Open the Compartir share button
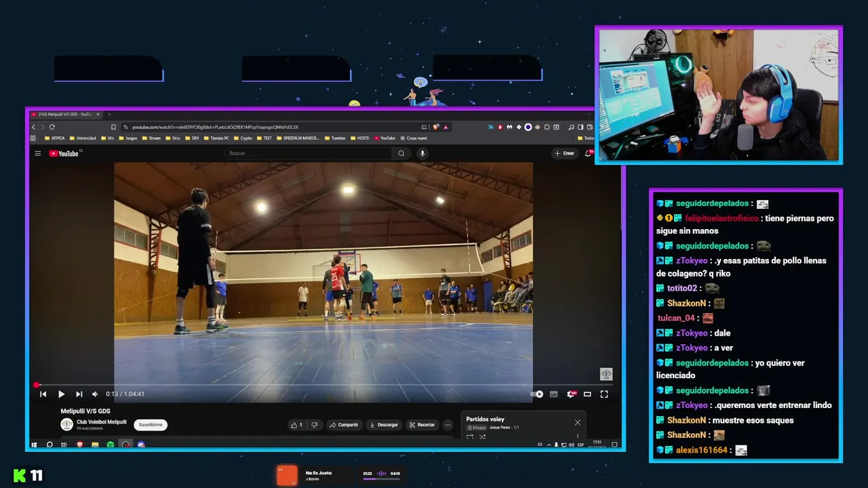 (344, 425)
